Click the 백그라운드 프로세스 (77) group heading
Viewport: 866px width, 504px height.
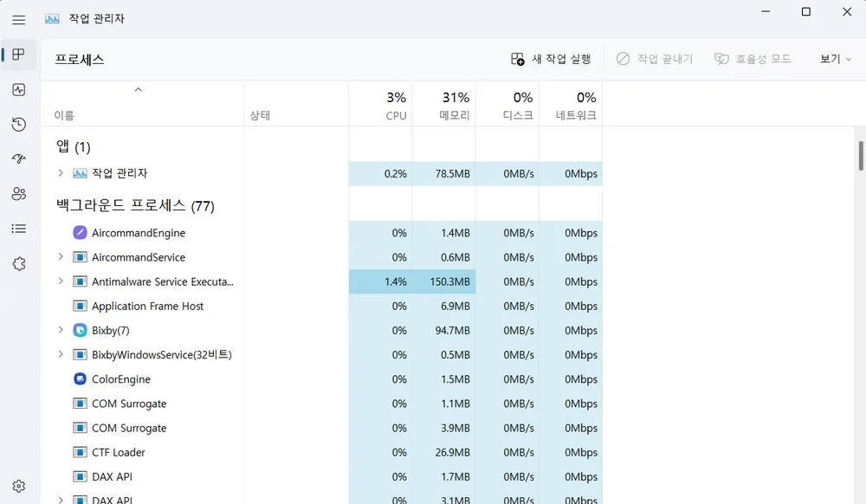point(135,205)
